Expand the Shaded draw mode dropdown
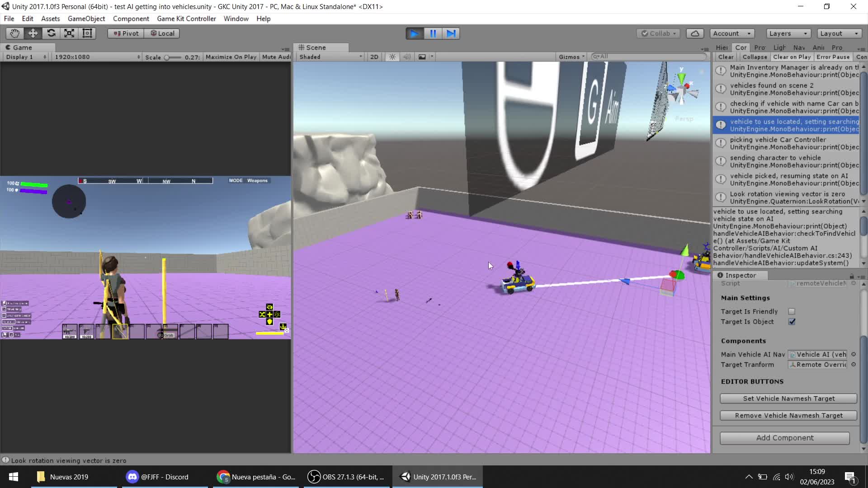Viewport: 868px width, 488px height. 330,57
